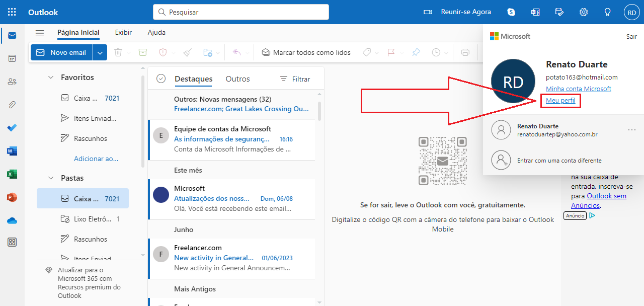Open the Minha conta Microsoft link
Screen dimensions: 644x306
[579, 89]
